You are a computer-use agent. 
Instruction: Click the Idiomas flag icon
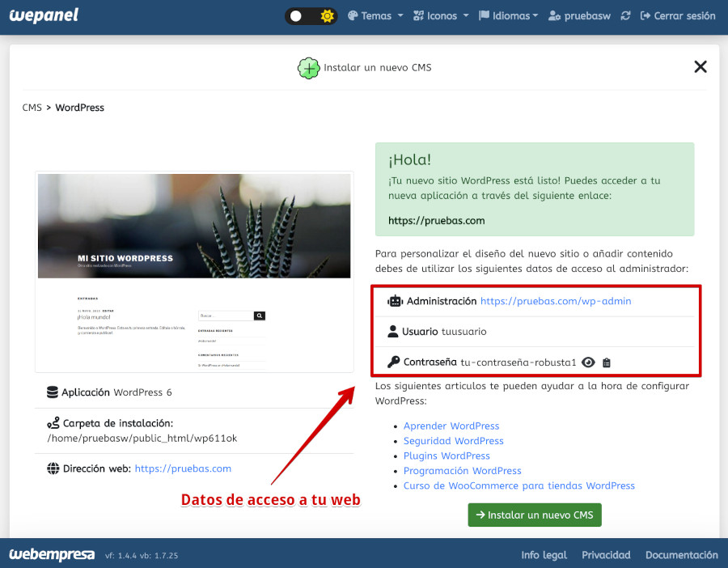[x=484, y=15]
